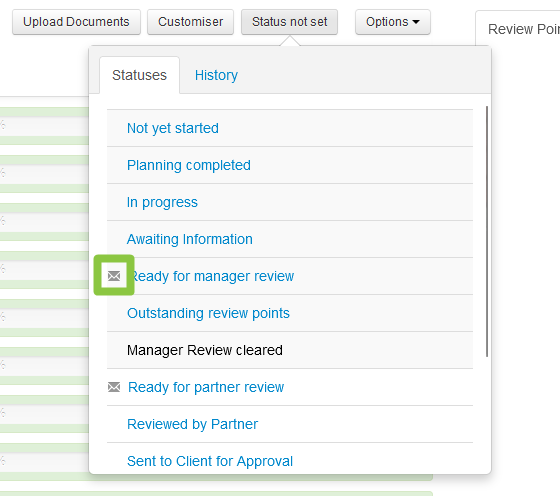This screenshot has width=560, height=496.
Task: Select the In progress status
Action: coord(162,202)
